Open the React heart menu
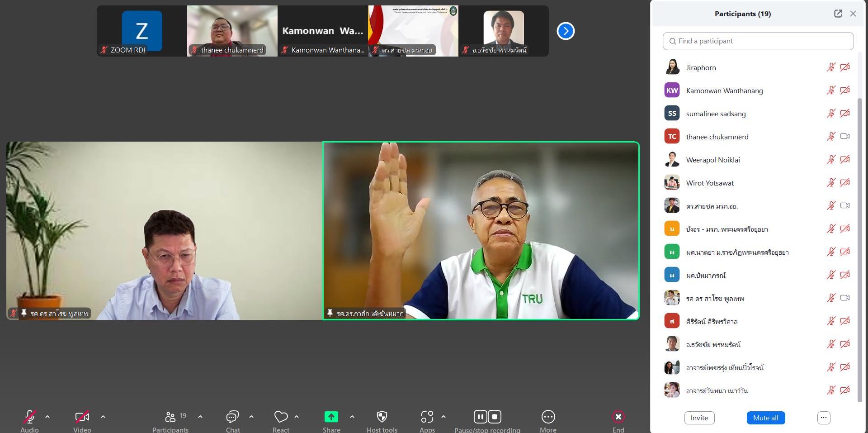Viewport: 868px width, 433px height. (x=281, y=417)
